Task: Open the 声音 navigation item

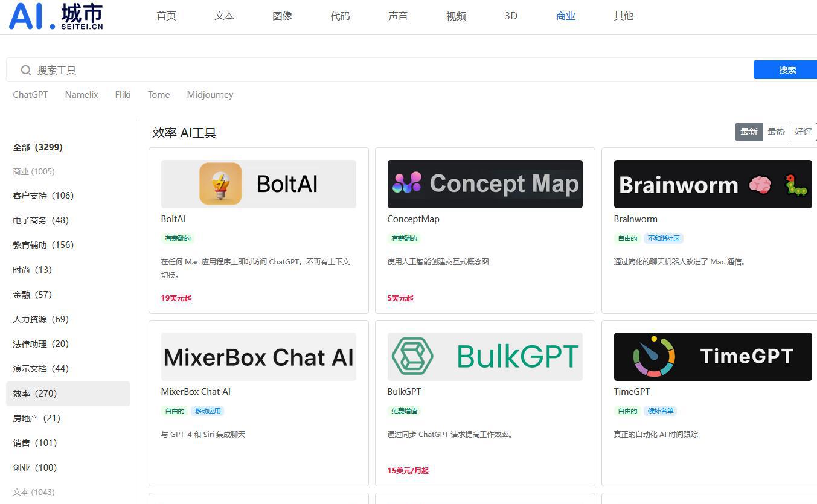Action: (x=398, y=16)
